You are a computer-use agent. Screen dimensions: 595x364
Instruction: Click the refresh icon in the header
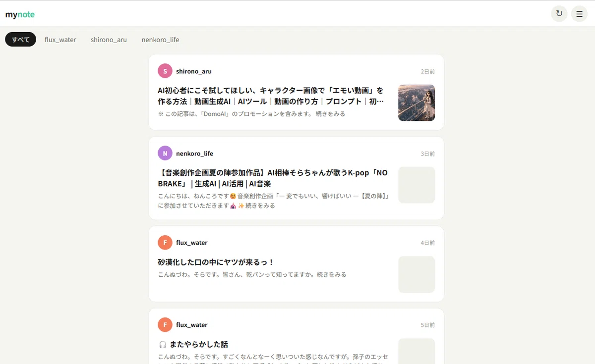(559, 14)
